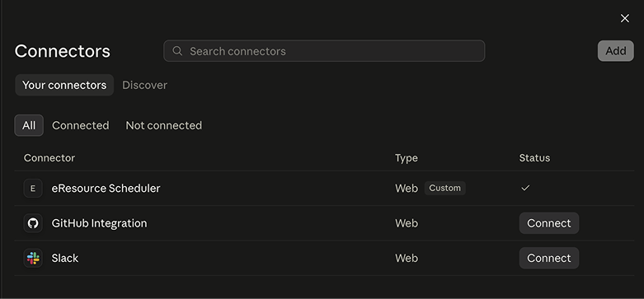The width and height of the screenshot is (644, 299).
Task: Focus the Search connectors field
Action: (324, 51)
